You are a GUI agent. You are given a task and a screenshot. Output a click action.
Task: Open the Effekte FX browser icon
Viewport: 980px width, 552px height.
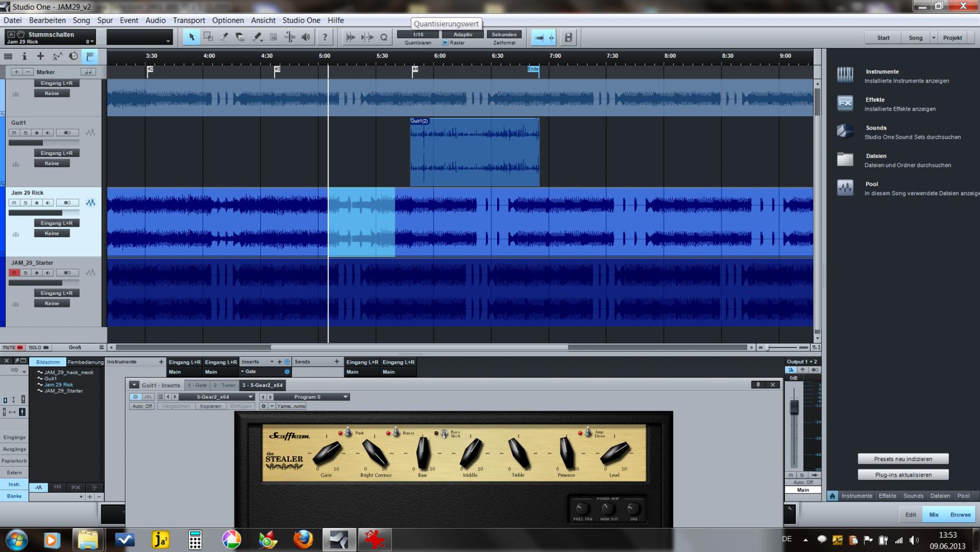[845, 103]
